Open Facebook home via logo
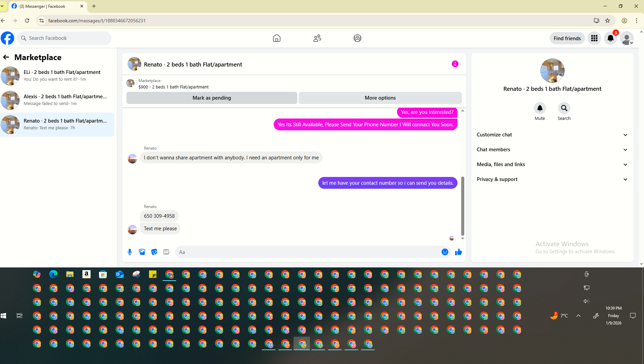 (7, 38)
